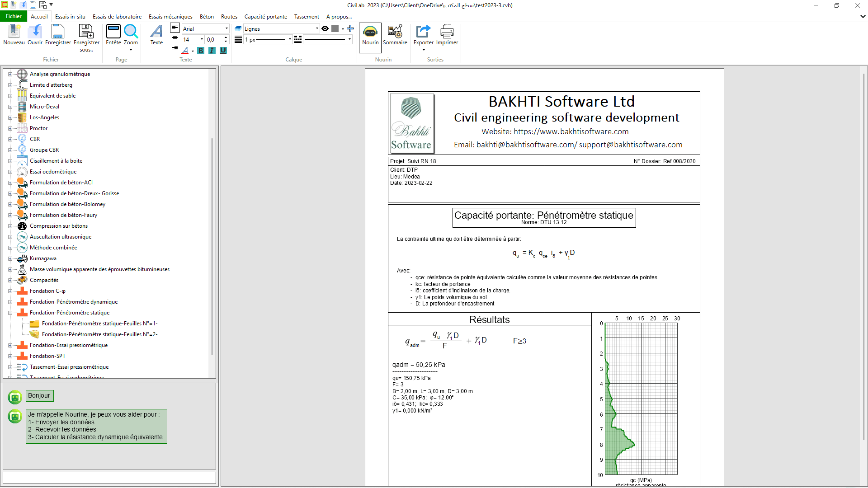The image size is (868, 488).
Task: Select the CBR tree item
Action: (35, 139)
